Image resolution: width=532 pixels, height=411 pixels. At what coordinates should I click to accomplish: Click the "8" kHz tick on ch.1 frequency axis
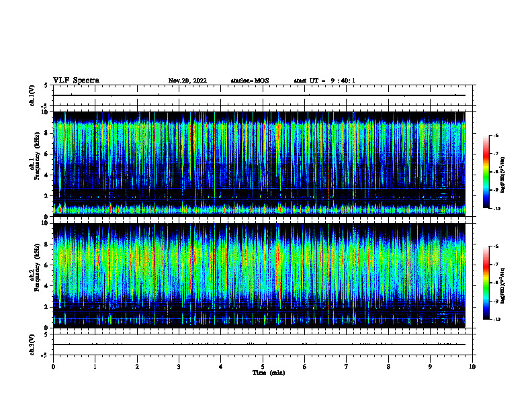[x=46, y=133]
